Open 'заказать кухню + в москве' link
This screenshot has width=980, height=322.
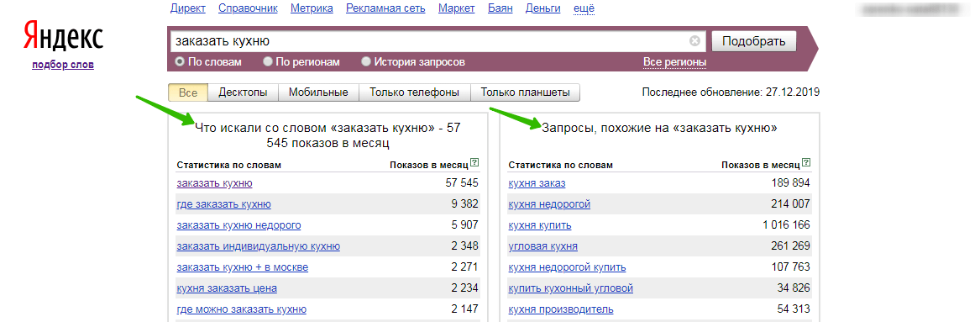tap(243, 267)
